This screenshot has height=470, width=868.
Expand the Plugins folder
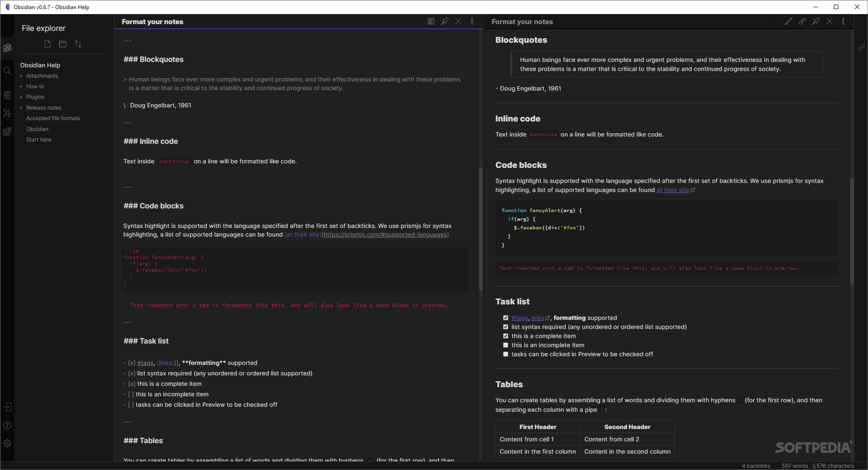[x=21, y=97]
